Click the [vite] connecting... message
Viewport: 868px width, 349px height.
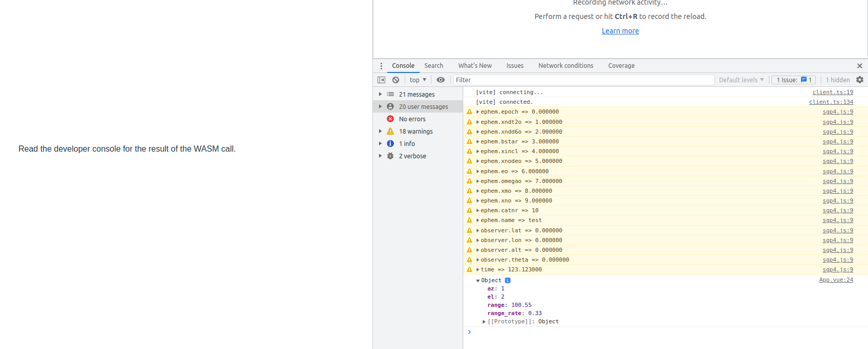510,93
